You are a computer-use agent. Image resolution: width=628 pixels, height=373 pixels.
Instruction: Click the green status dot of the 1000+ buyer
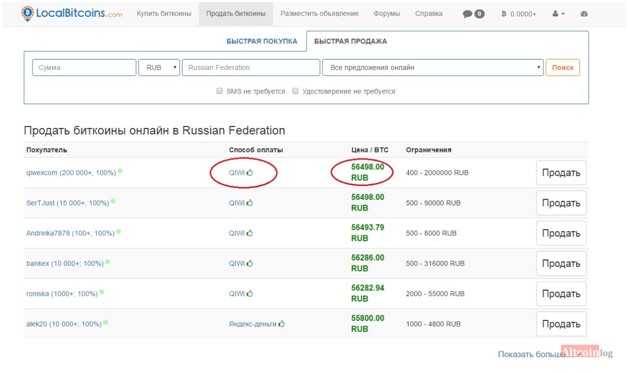[102, 292]
